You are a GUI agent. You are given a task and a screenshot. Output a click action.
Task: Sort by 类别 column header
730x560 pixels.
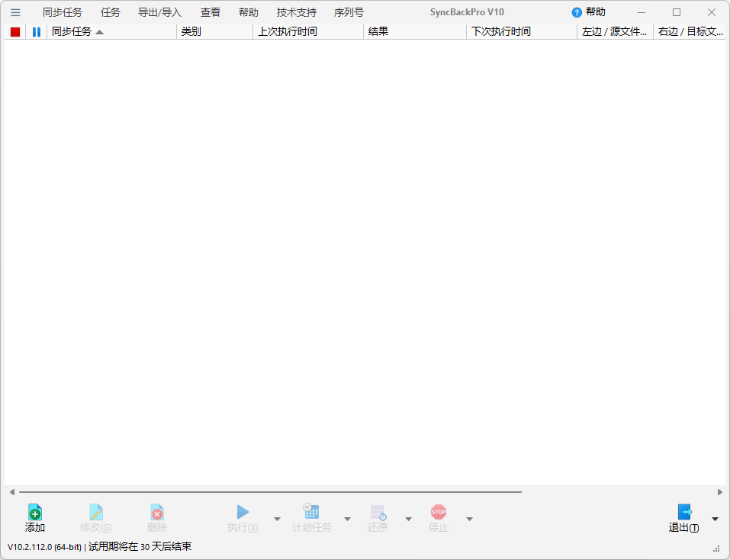214,31
